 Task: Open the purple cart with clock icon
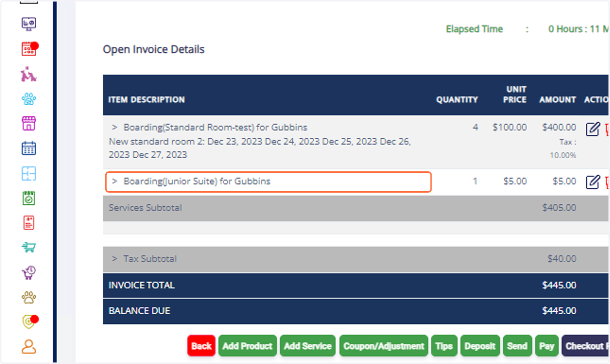click(x=29, y=272)
